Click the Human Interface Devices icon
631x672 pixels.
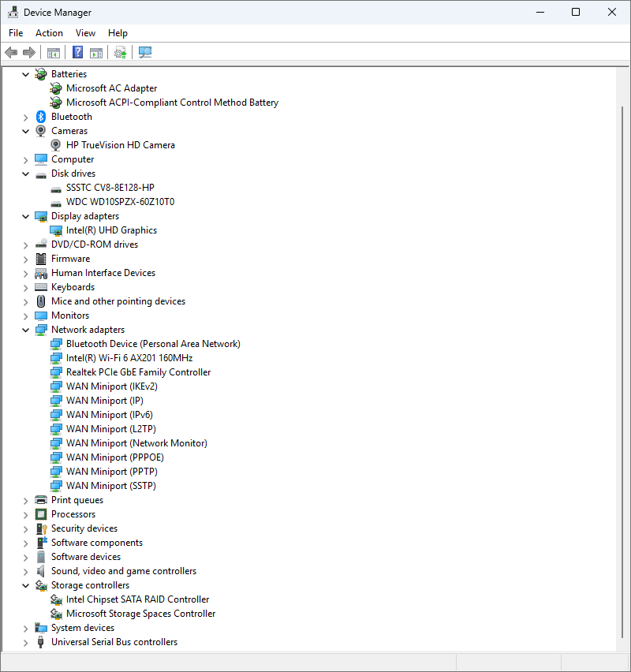pos(41,273)
